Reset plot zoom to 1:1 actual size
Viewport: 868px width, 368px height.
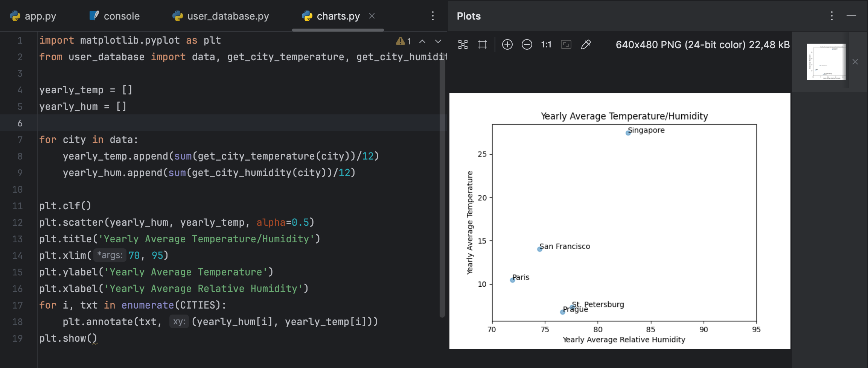(x=546, y=44)
